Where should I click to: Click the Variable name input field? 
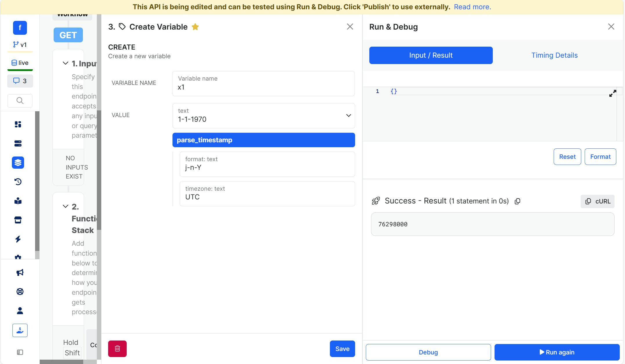tap(263, 87)
